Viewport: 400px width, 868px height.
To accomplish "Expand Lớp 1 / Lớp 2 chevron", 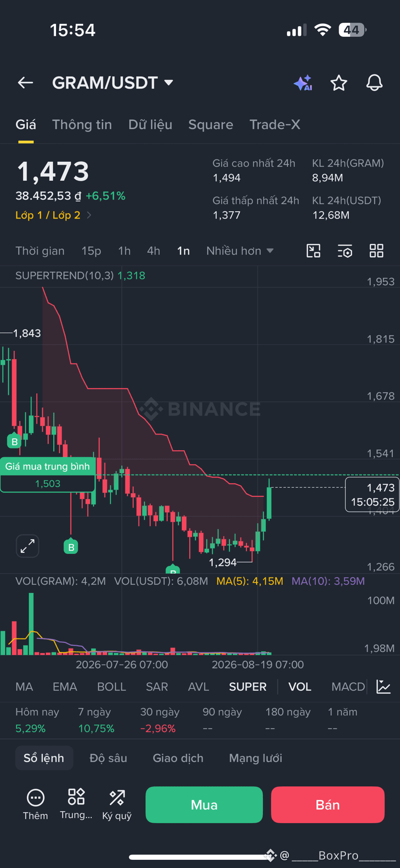I will [x=89, y=215].
